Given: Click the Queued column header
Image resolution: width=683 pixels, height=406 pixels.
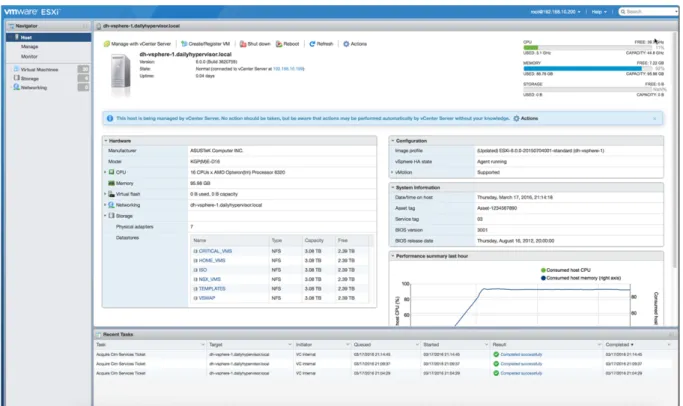Looking at the screenshot, I should pos(362,345).
